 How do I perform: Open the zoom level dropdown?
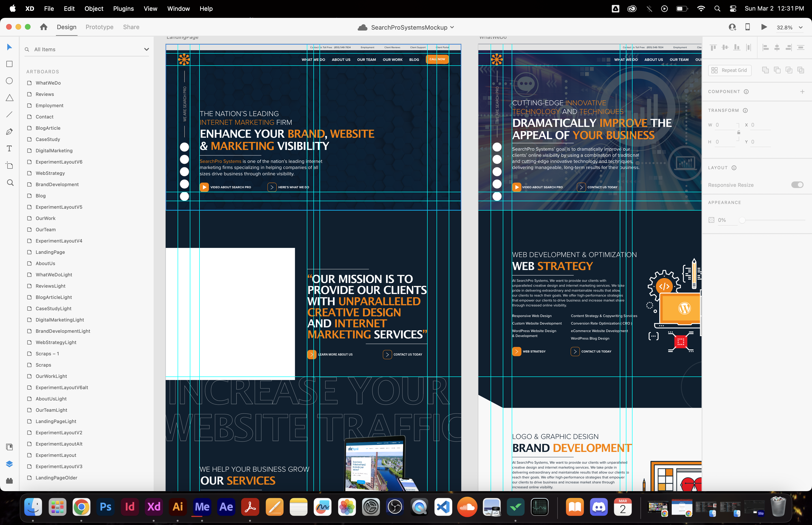(x=801, y=28)
